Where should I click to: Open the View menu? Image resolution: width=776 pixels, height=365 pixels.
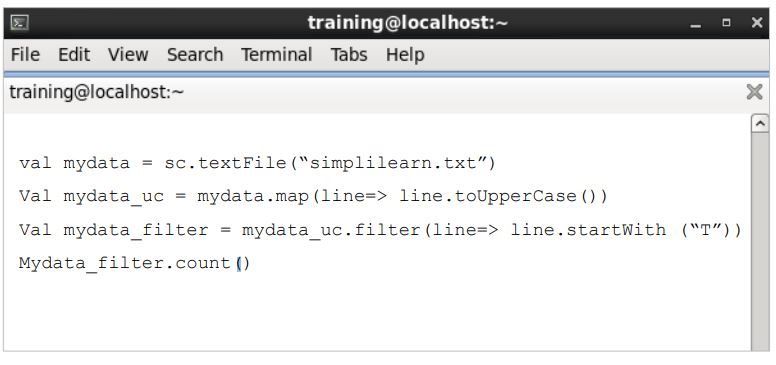(128, 54)
